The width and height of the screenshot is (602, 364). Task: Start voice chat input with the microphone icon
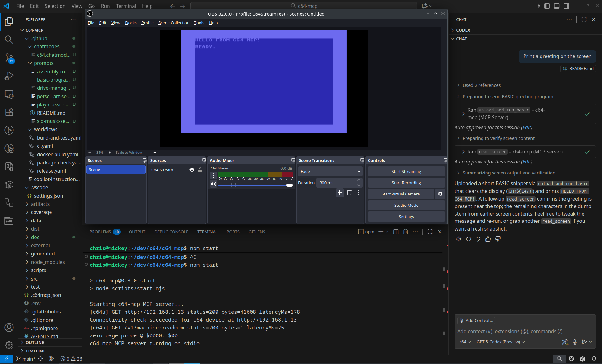point(575,342)
